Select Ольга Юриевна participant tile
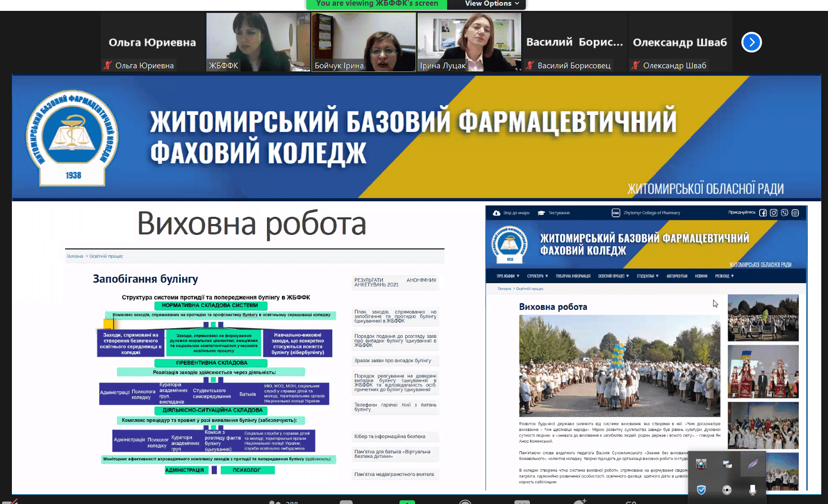The image size is (828, 504). 152,42
